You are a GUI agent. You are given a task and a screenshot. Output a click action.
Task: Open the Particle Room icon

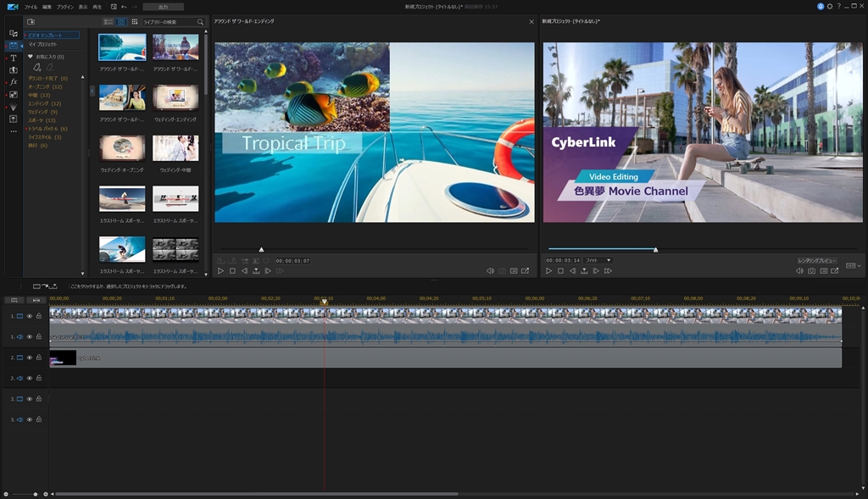click(14, 107)
